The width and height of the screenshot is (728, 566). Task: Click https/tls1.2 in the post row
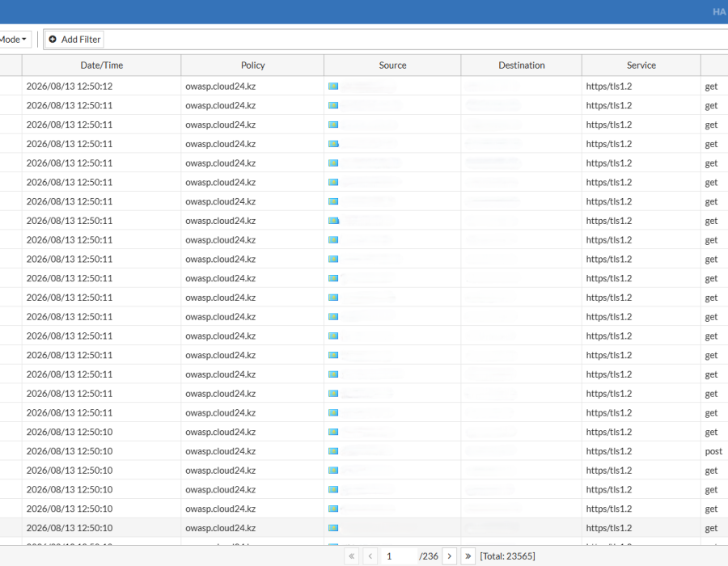[608, 451]
